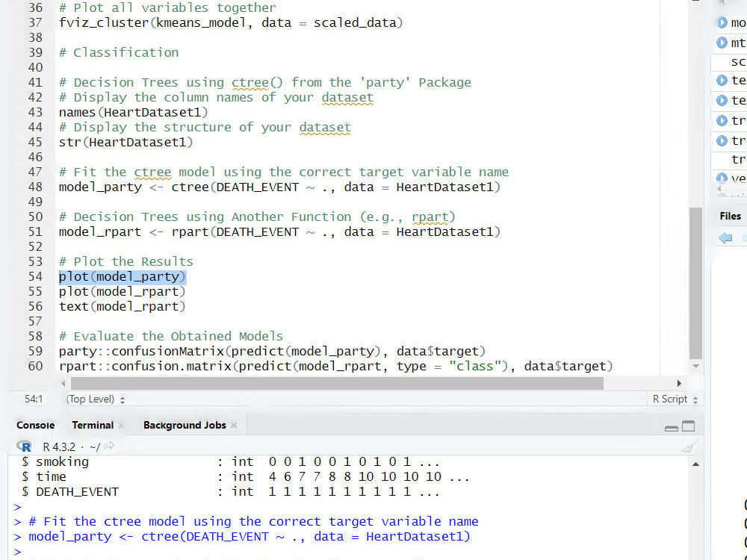Click the 'R 4.3.2 · ~/' version label
Screen dimensions: 747x560
pyautogui.click(x=72, y=447)
